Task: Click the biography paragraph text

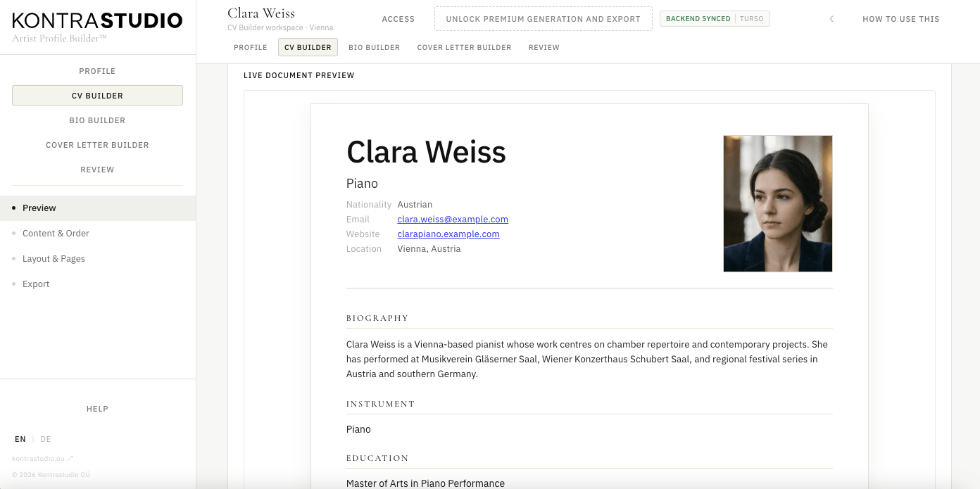Action: (587, 360)
